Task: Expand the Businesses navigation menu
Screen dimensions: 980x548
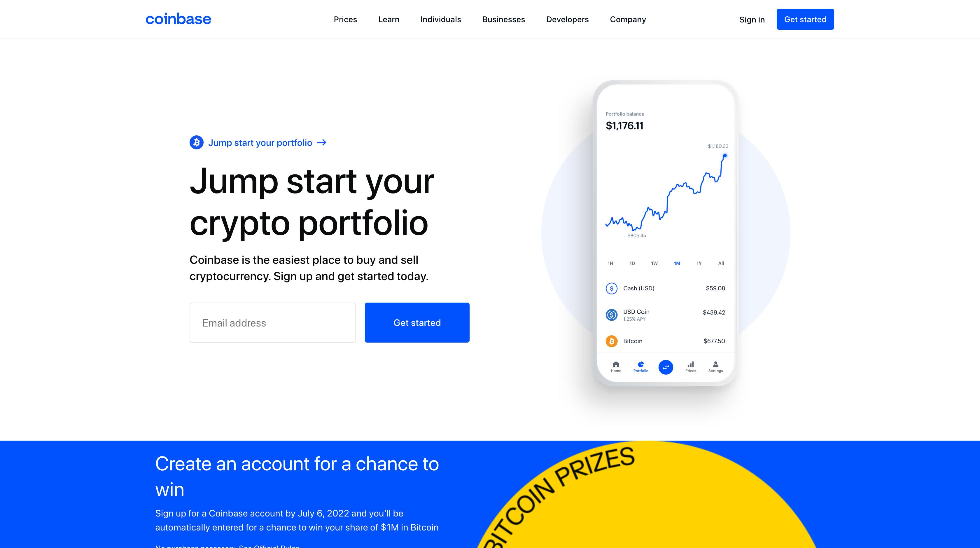Action: click(503, 19)
